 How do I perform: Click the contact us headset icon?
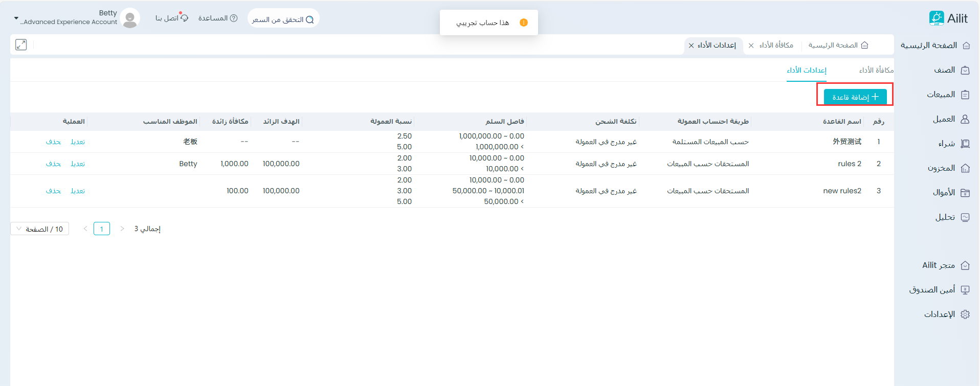pos(185,18)
